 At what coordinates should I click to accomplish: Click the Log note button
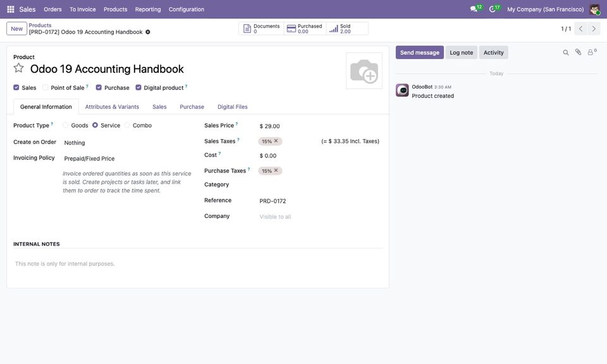click(461, 52)
